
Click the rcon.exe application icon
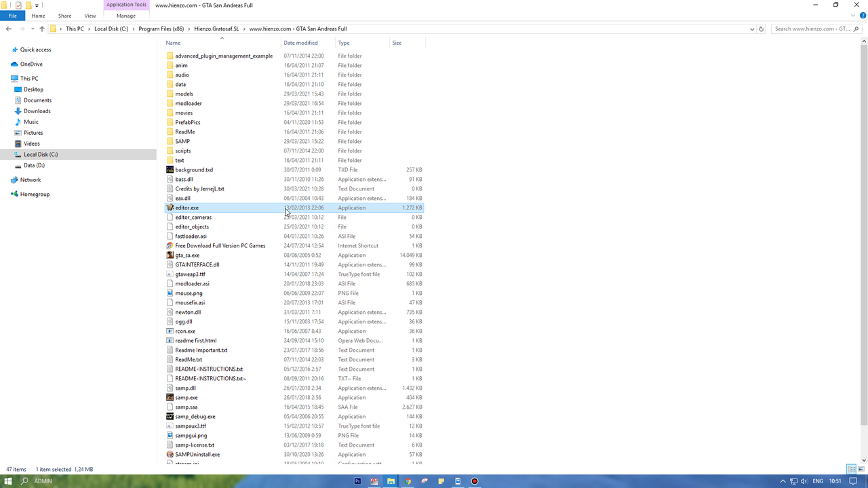pos(170,331)
